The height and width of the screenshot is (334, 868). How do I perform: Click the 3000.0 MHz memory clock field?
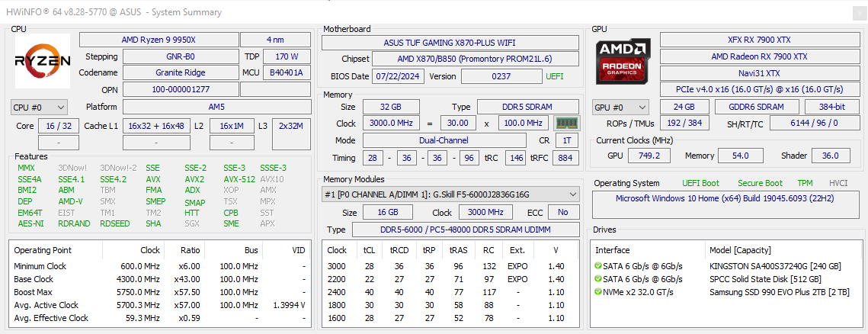click(391, 123)
